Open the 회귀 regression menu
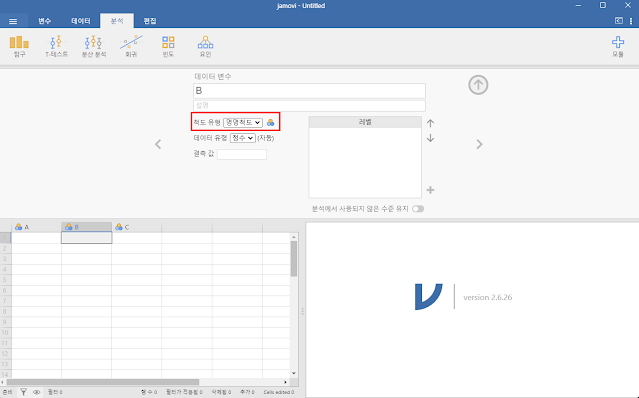The image size is (639, 398). (x=131, y=46)
